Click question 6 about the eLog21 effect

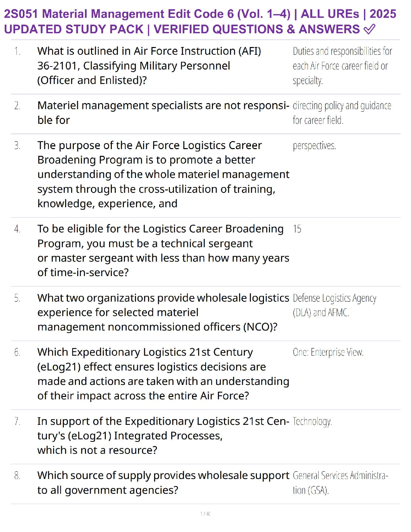[x=163, y=374]
